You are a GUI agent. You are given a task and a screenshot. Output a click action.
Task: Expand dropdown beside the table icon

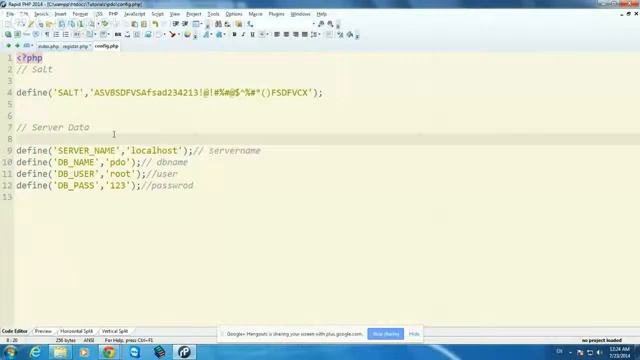(x=201, y=24)
